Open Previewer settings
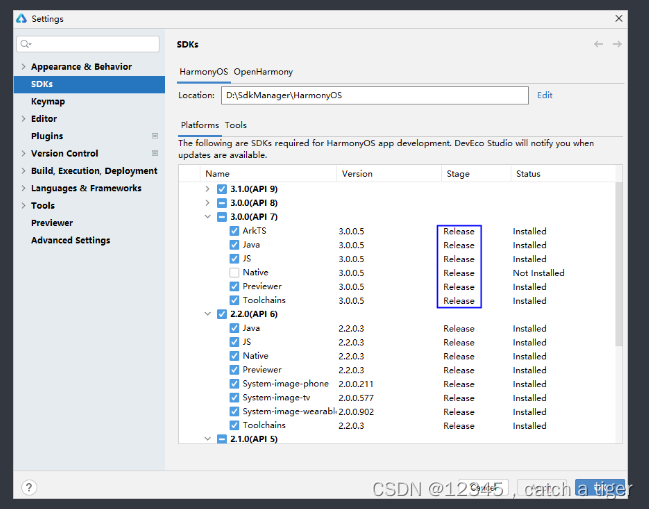Viewport: 649px width, 509px height. [x=52, y=223]
